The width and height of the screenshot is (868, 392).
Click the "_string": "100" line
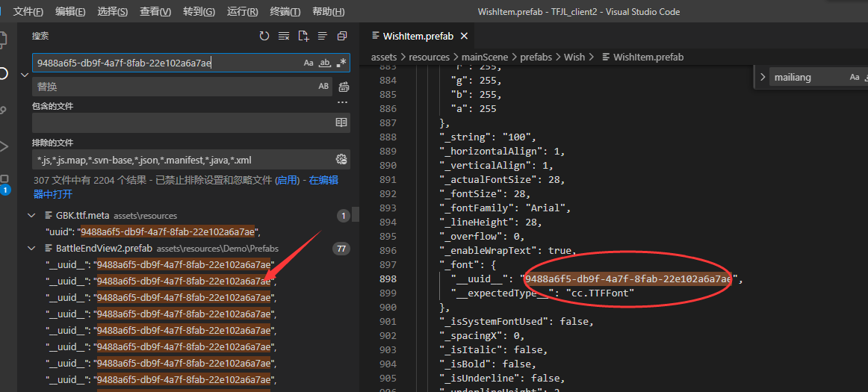pyautogui.click(x=486, y=137)
